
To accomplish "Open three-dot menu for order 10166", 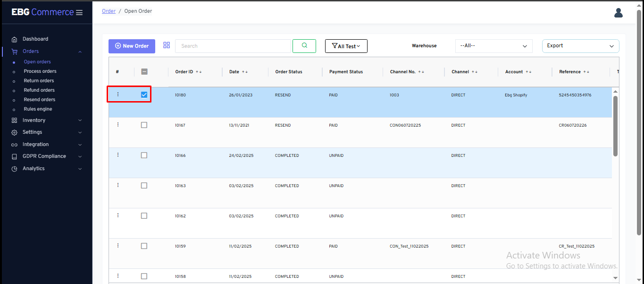I will [118, 155].
